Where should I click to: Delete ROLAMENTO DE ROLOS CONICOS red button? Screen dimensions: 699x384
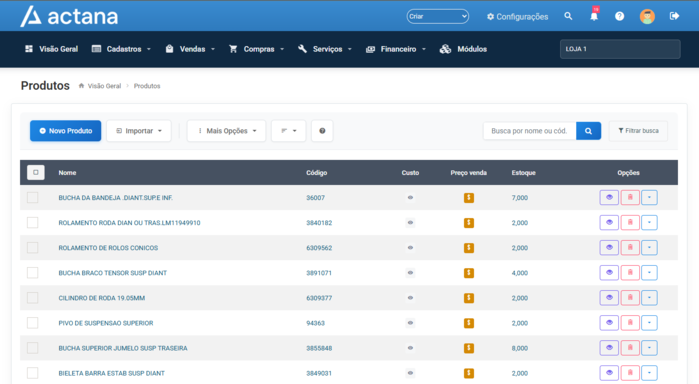[x=630, y=248]
